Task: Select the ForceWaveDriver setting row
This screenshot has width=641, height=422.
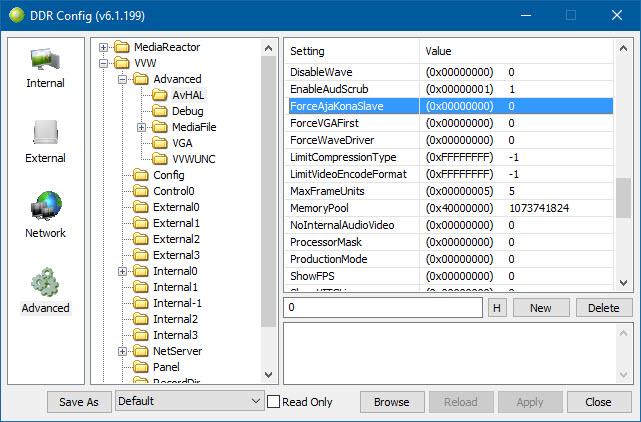Action: [x=449, y=140]
